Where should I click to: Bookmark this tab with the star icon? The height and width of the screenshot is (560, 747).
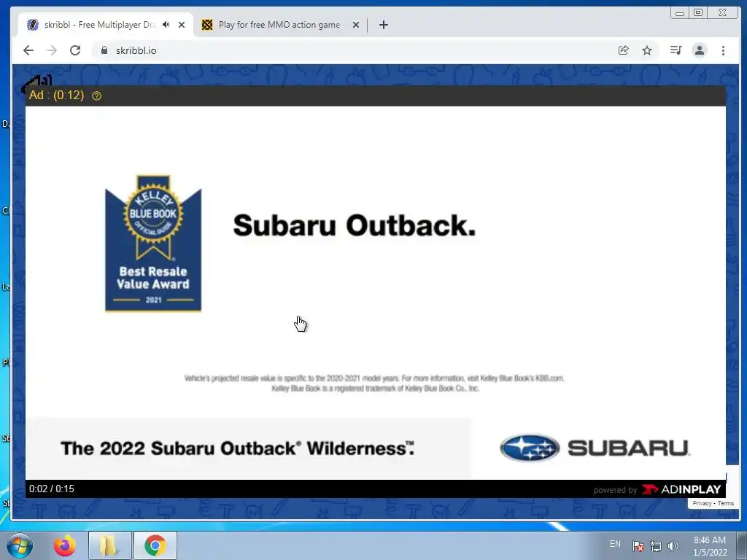pyautogui.click(x=646, y=50)
